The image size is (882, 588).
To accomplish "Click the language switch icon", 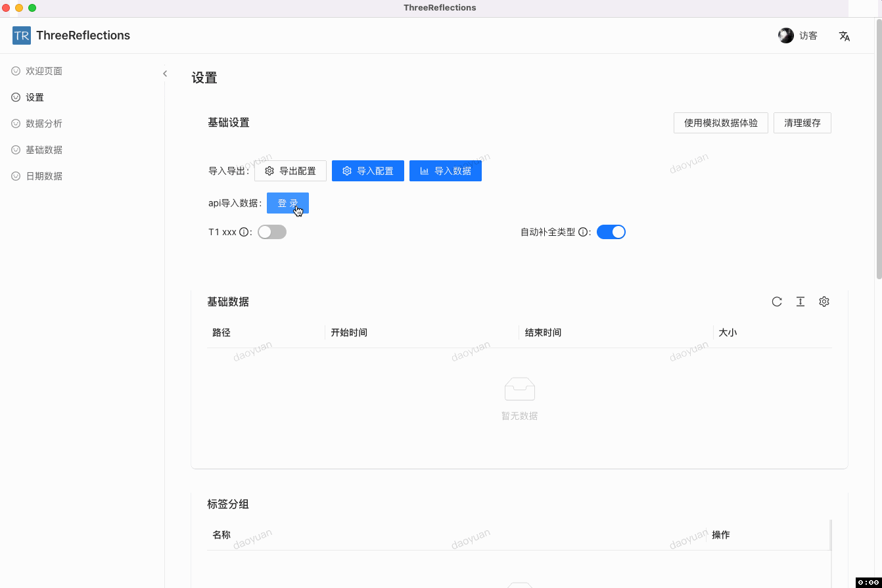I will 845,36.
